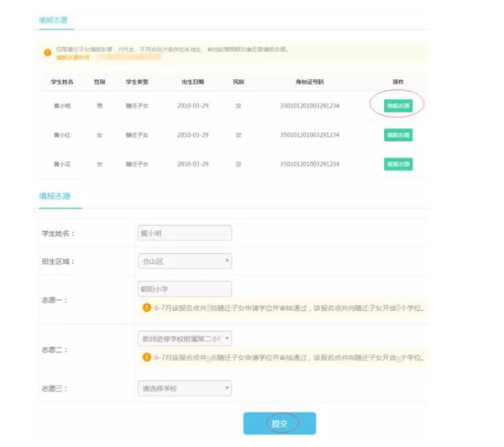Click the 学生姓名 column header
Viewport: 504px width, 447px height.
[62, 82]
